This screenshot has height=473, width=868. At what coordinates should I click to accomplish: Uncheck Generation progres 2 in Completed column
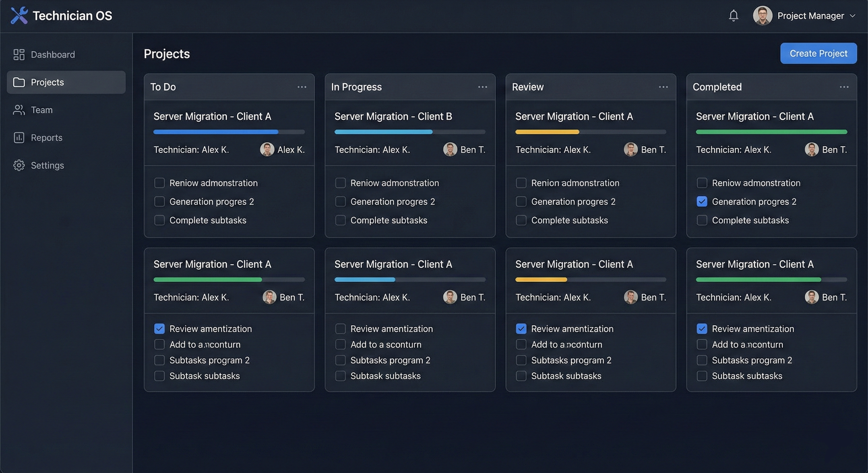coord(702,202)
